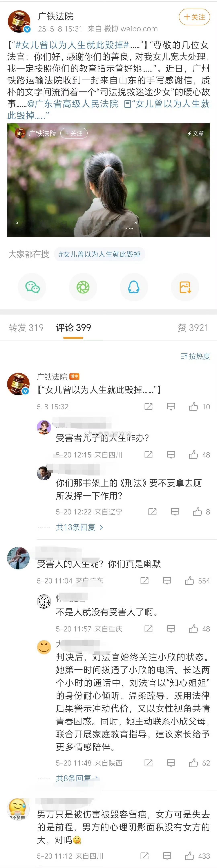
Task: Share post via the WeChat icon
Action: click(x=32, y=288)
